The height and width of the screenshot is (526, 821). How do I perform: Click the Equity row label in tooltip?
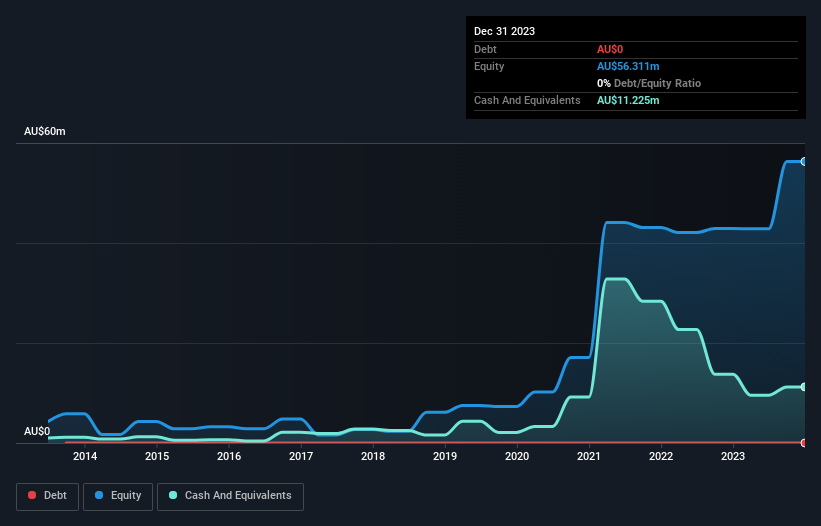pyautogui.click(x=489, y=66)
